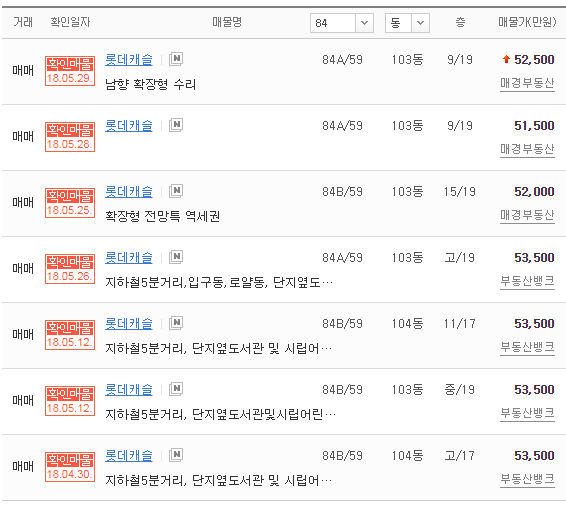Viewport: 566px width, 511px height.
Task: Click floor value 11/17
Action: pos(460,324)
